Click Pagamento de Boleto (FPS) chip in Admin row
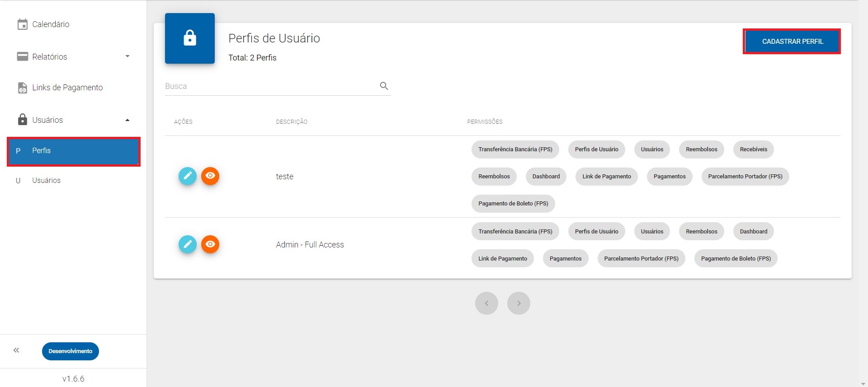 [x=736, y=259]
